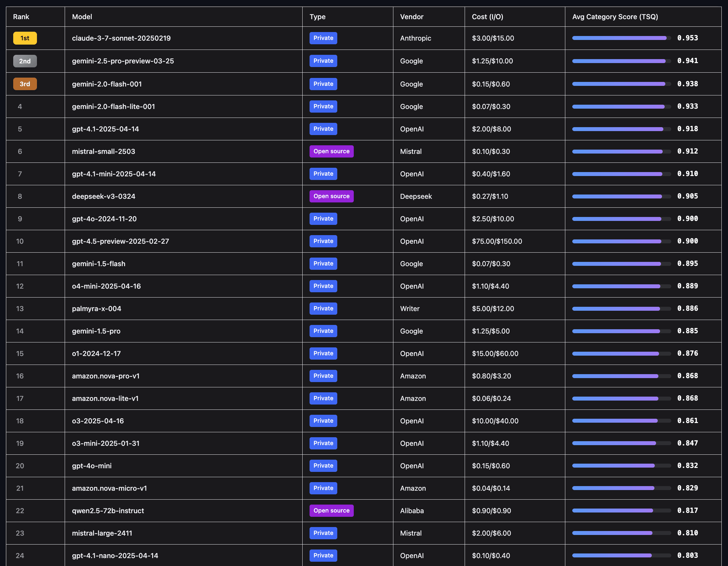Screen dimensions: 728x566
Task: Select model name gpt-4.5-preview-2025-02-27
Action: point(121,241)
